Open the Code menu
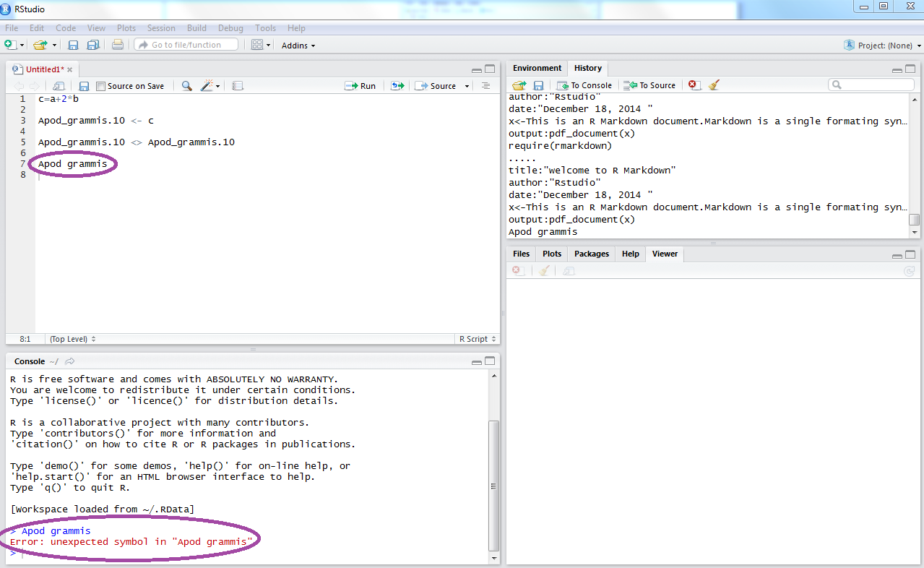 66,28
